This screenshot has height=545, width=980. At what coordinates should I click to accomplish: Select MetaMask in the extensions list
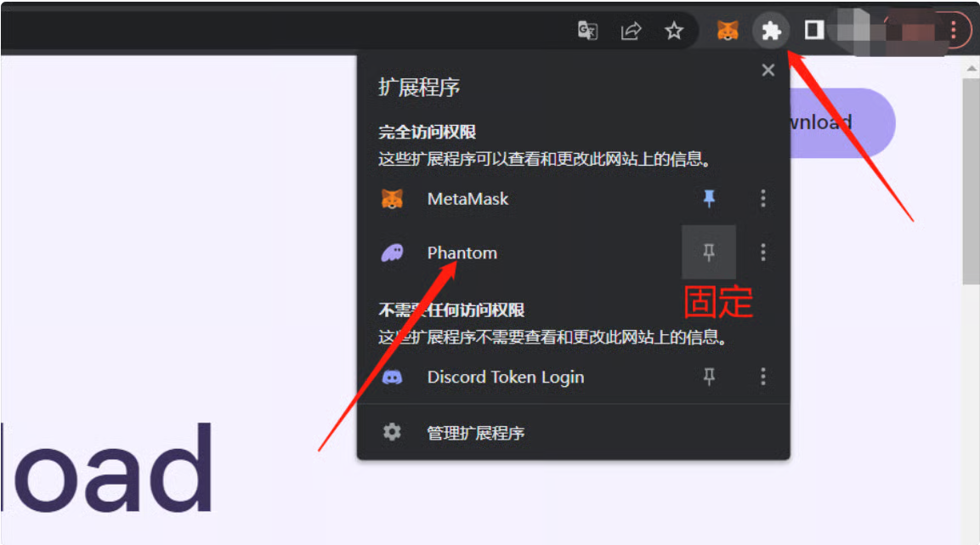pyautogui.click(x=467, y=199)
